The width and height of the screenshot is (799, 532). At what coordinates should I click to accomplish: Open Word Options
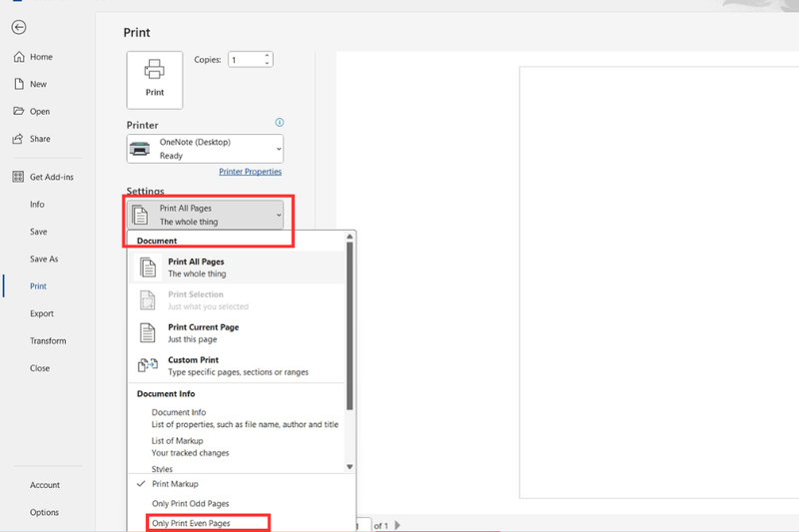point(44,512)
